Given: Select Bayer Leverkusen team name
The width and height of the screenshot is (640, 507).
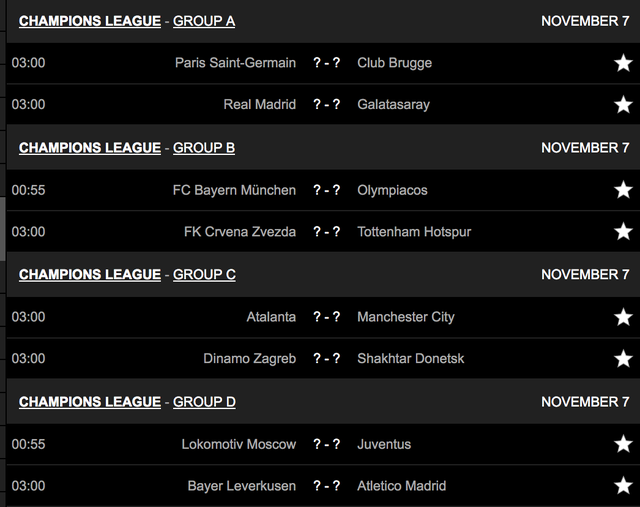Looking at the screenshot, I should tap(242, 486).
